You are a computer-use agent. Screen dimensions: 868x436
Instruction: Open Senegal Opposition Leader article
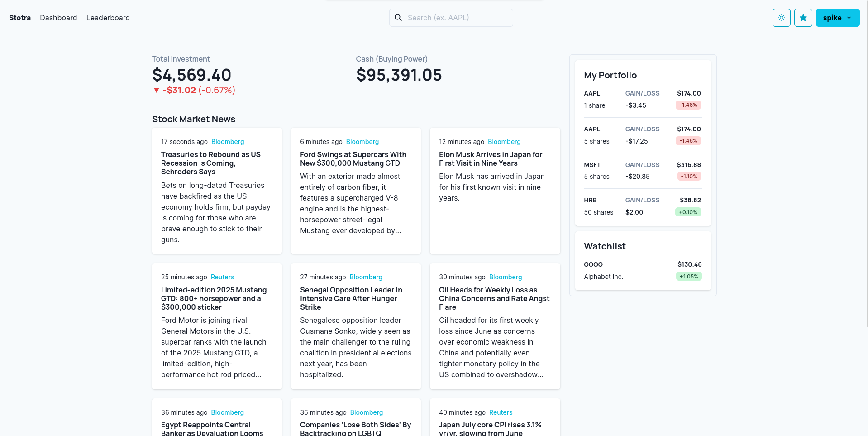point(356,326)
